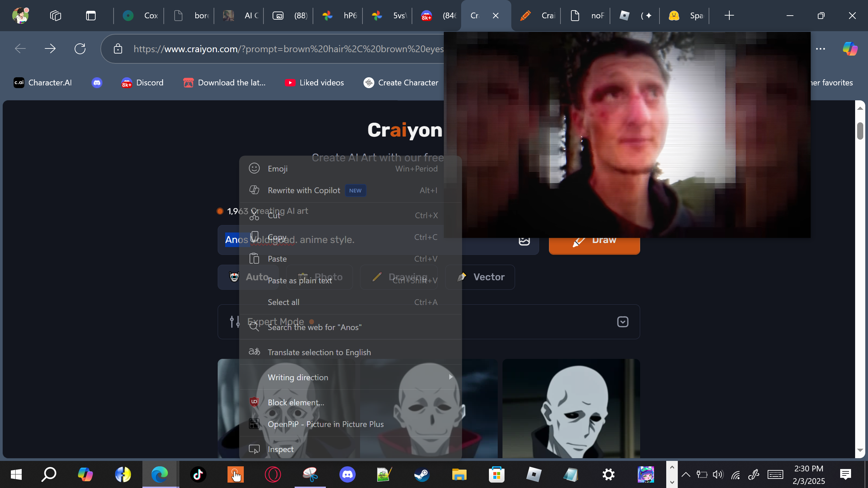Open Roblox from the taskbar
868x488 pixels.
[x=534, y=474]
